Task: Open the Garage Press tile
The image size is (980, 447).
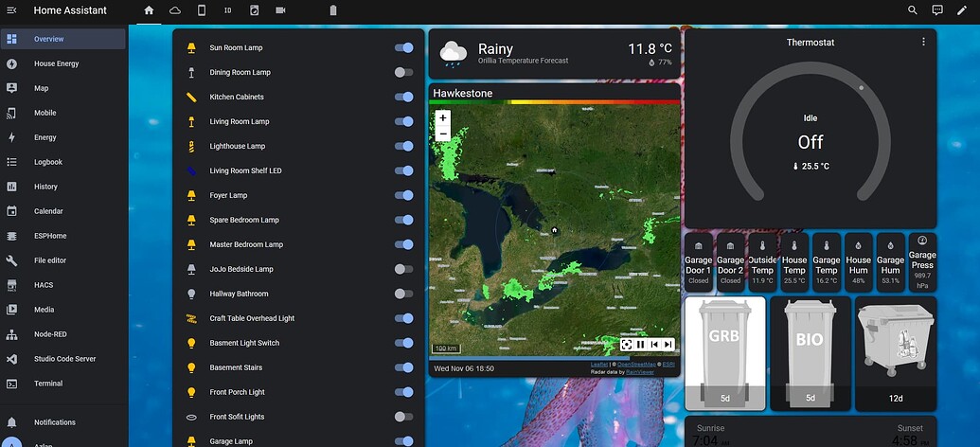Action: [922, 262]
